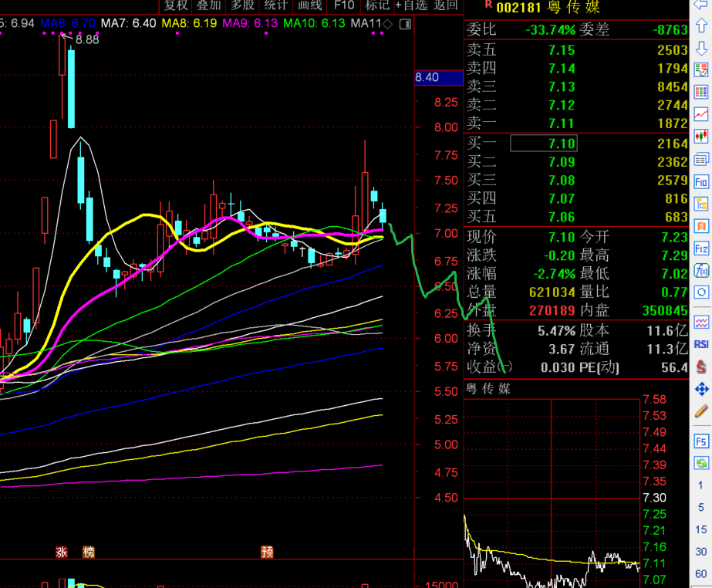
Task: Open the Fs sidebar icon
Action: click(701, 441)
